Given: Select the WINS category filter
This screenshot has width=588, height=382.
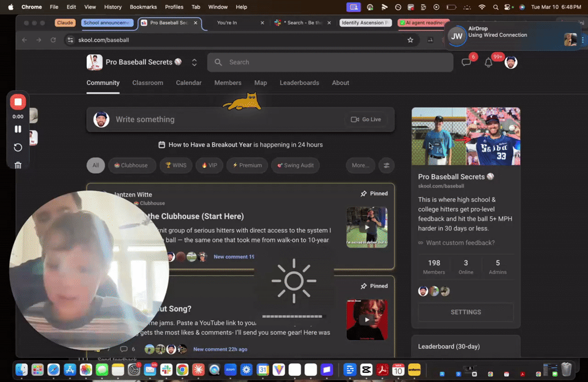Looking at the screenshot, I should [x=176, y=166].
